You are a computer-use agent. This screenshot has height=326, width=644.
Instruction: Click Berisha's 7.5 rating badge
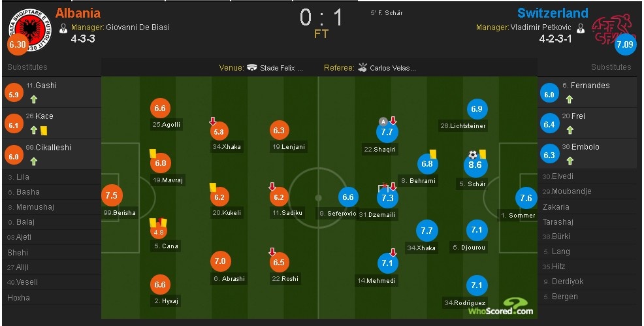(112, 196)
